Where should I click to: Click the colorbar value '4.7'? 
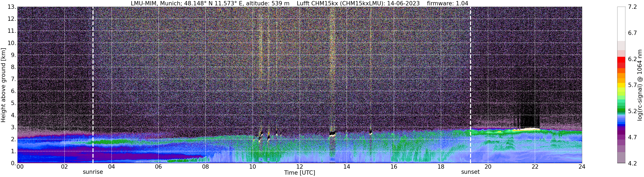click(x=632, y=137)
